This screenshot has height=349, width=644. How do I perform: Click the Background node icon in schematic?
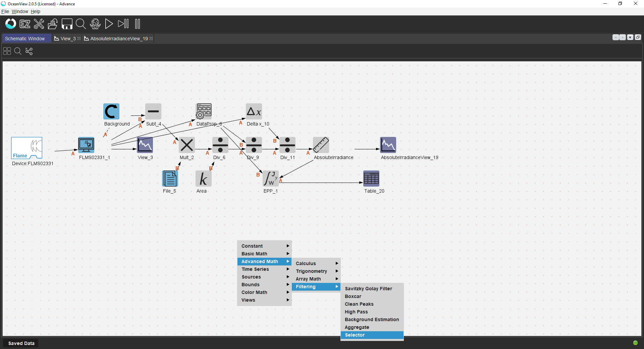[x=111, y=111]
